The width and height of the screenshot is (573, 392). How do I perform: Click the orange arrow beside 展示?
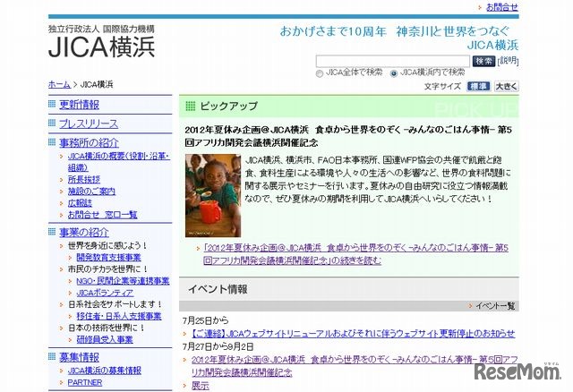[185, 386]
